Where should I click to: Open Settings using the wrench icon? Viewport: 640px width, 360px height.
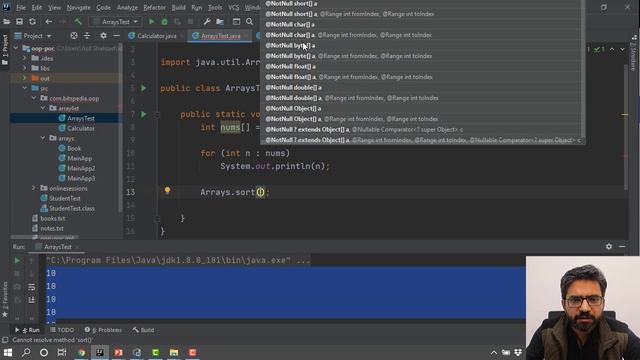(207, 22)
